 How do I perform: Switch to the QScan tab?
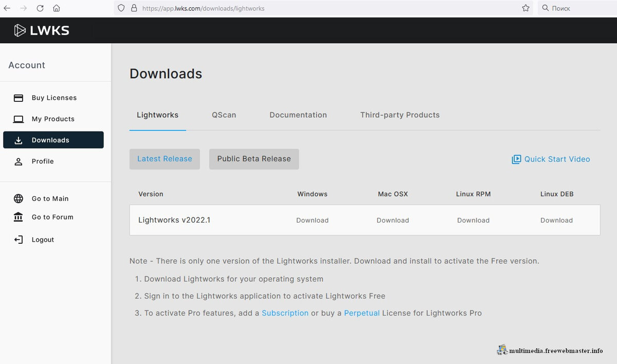point(224,115)
